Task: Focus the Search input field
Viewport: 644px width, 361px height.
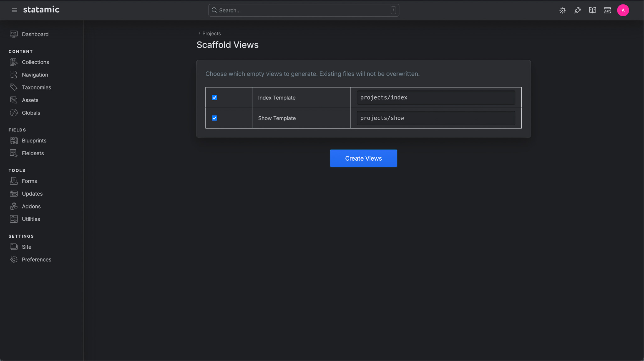Action: (x=304, y=10)
